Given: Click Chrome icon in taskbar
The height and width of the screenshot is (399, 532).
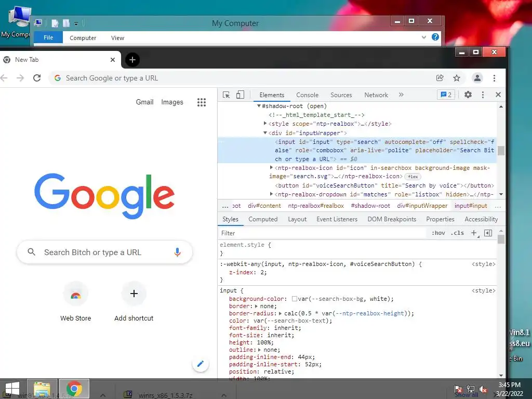Looking at the screenshot, I should tap(74, 389).
